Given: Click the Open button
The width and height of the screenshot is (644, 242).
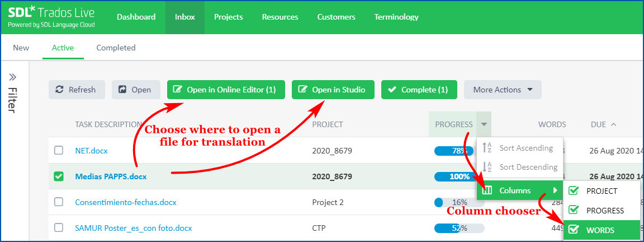Looking at the screenshot, I should (x=136, y=90).
